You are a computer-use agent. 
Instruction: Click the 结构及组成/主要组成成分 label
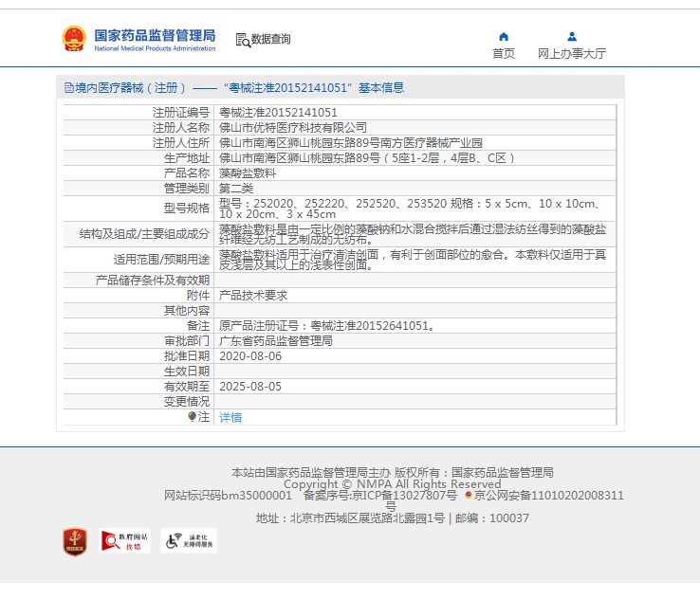point(144,234)
